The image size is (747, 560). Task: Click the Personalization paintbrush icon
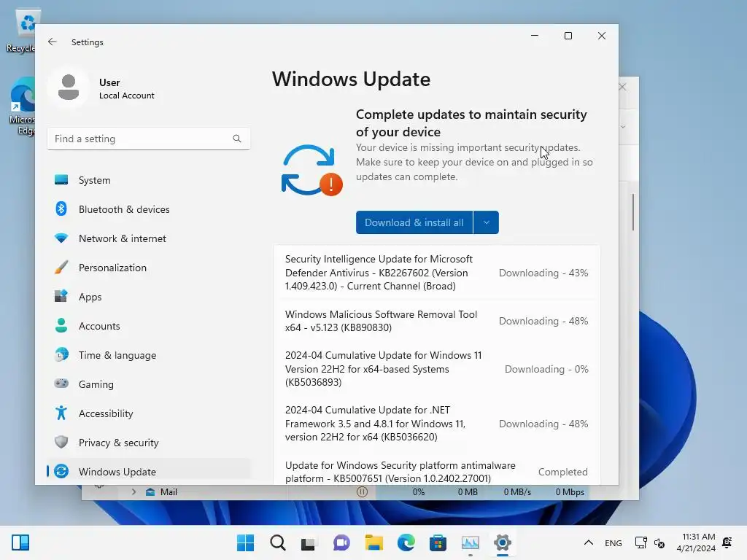tap(61, 267)
